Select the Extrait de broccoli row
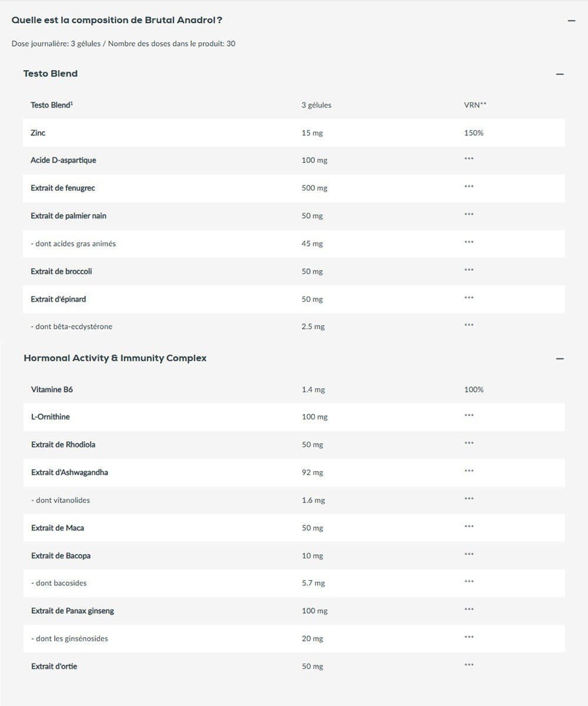 click(x=62, y=271)
